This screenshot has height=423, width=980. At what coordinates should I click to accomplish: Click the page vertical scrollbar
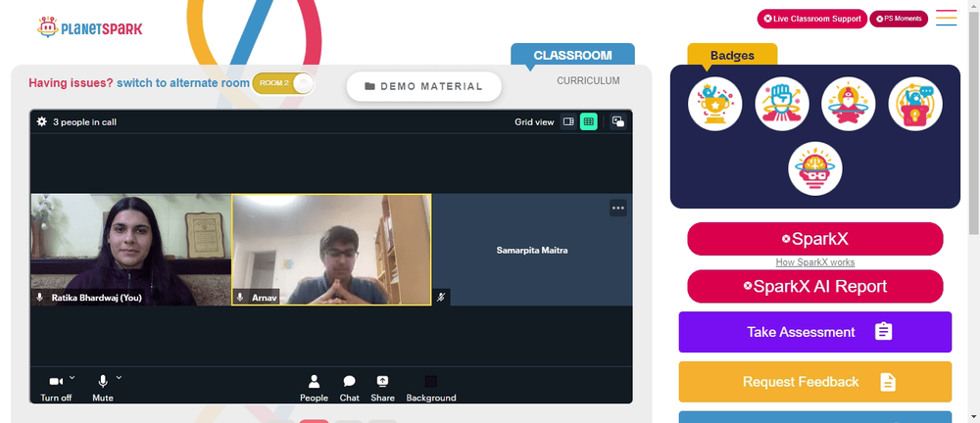click(974, 125)
